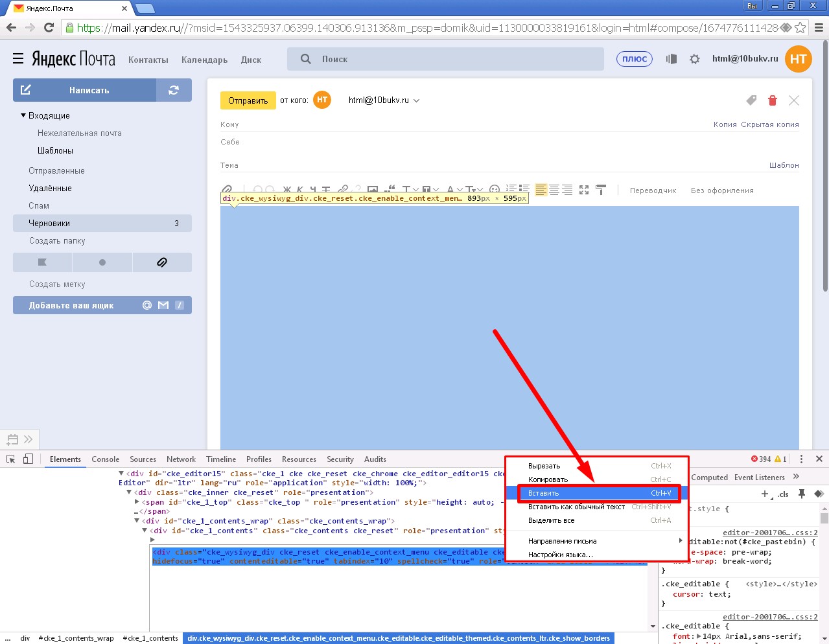The width and height of the screenshot is (829, 644).
Task: Click DevTools inspect element cursor icon
Action: [x=10, y=459]
